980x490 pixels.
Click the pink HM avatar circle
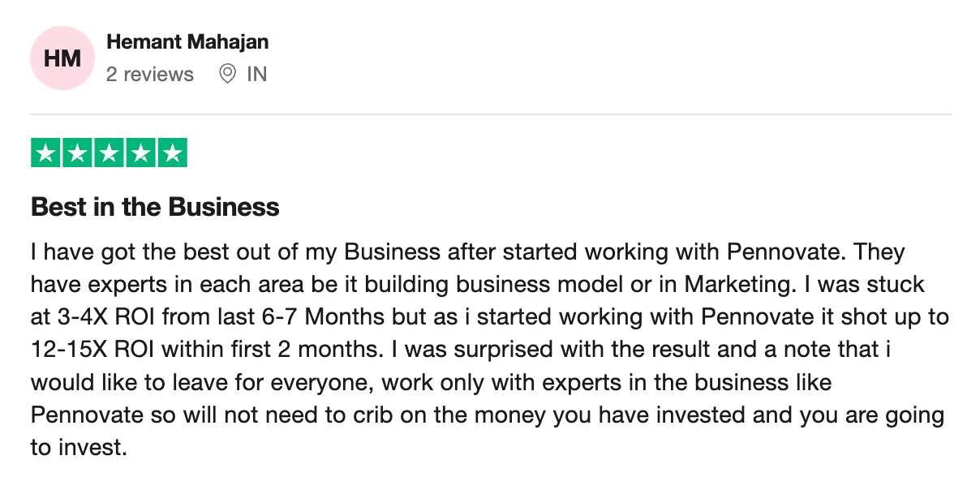(x=62, y=58)
